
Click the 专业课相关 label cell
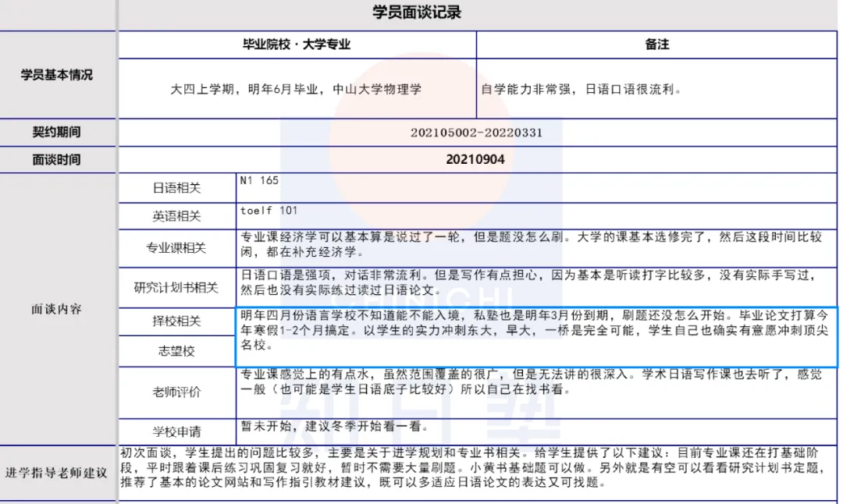(x=177, y=248)
